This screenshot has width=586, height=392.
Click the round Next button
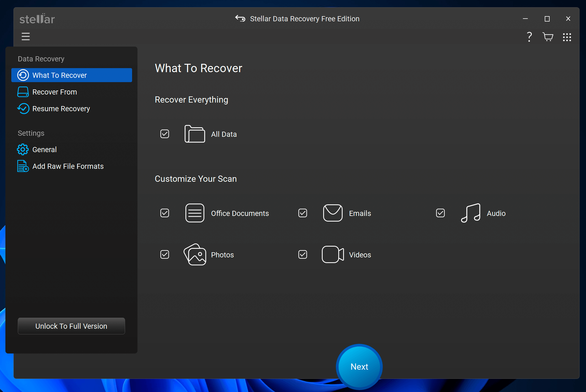359,367
